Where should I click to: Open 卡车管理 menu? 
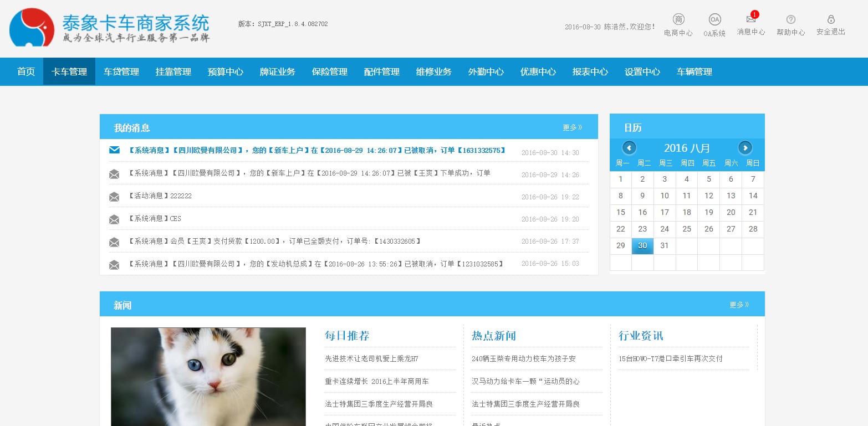[x=69, y=71]
